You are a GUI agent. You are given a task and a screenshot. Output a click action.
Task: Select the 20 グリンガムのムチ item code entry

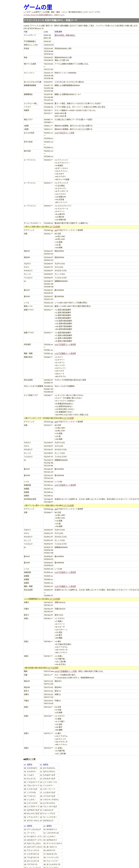click(x=33, y=829)
